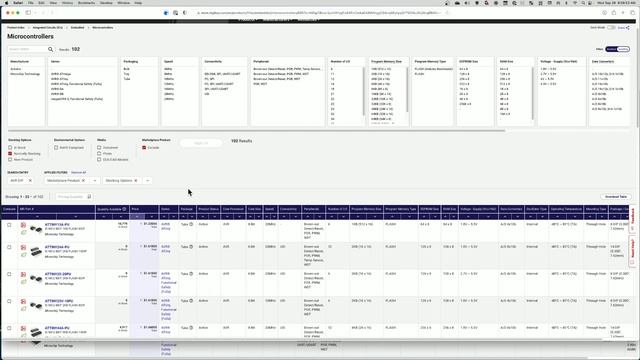
Task: Click Wi-Fi icon in macOS menu bar
Action: (575, 3)
